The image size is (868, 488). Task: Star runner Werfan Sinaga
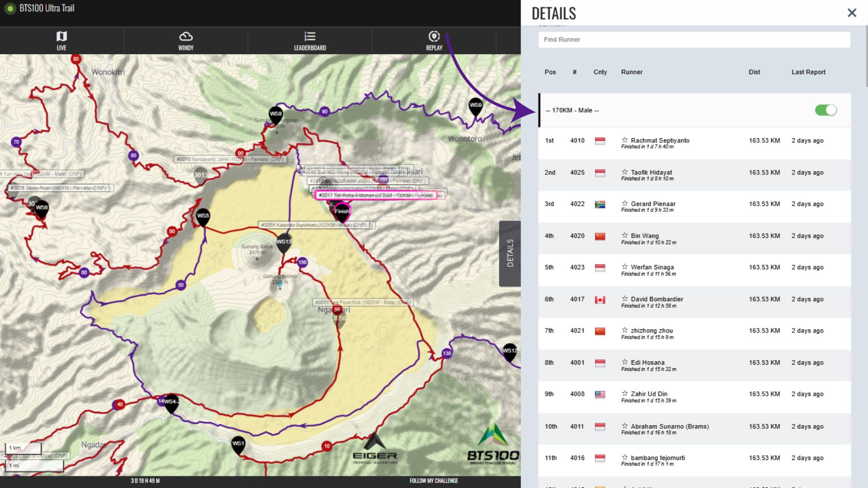tap(625, 267)
